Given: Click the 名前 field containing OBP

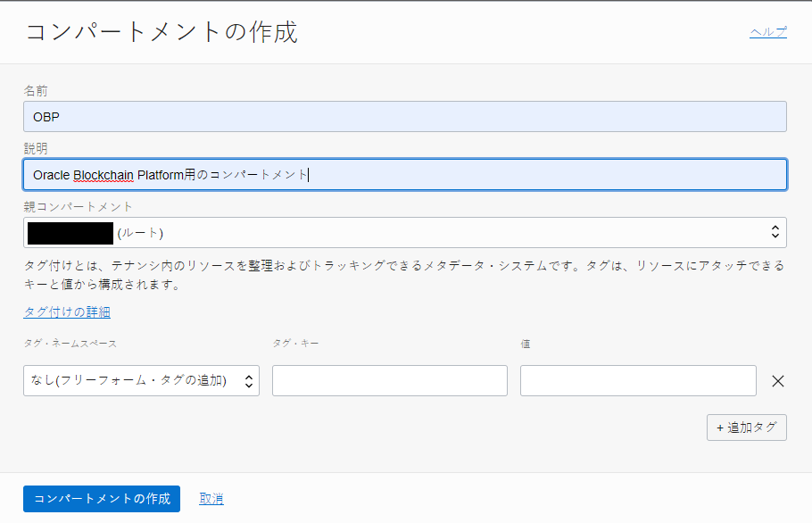Looking at the screenshot, I should tap(404, 116).
